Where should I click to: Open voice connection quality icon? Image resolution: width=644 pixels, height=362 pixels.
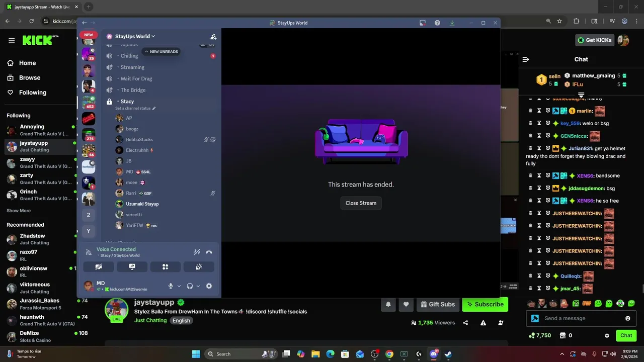tap(88, 252)
